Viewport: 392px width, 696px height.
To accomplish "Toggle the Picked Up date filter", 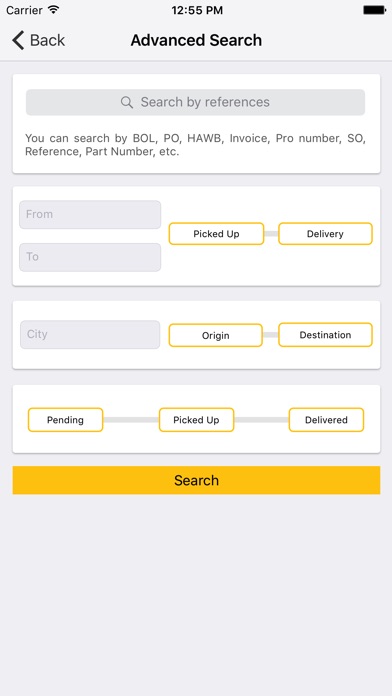I will [216, 234].
